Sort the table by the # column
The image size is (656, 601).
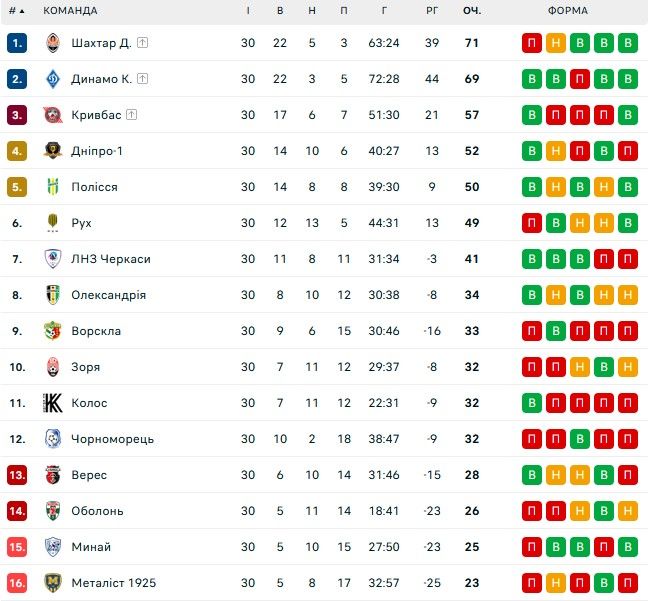(x=16, y=10)
